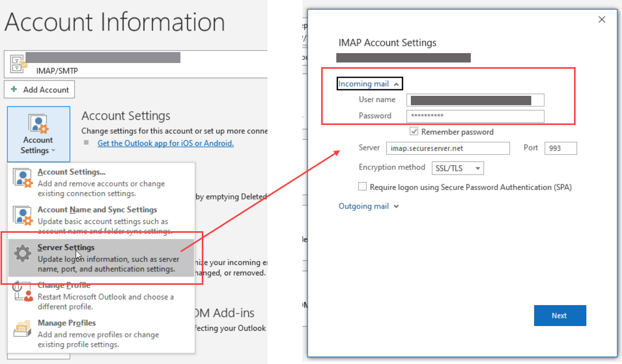Click the Server field imap.secureserver.net
Screen dimensions: 622x364
[448, 148]
